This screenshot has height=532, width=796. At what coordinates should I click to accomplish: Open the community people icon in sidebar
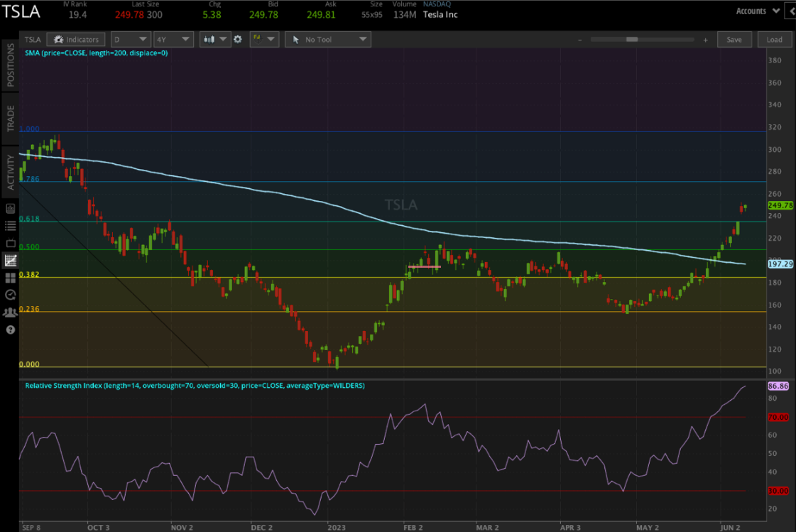[x=10, y=313]
